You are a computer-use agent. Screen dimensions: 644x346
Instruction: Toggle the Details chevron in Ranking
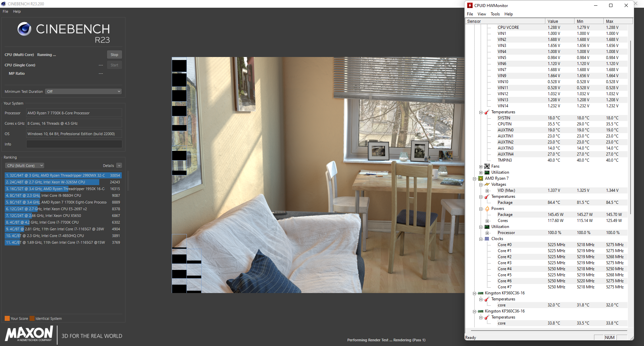click(x=119, y=166)
